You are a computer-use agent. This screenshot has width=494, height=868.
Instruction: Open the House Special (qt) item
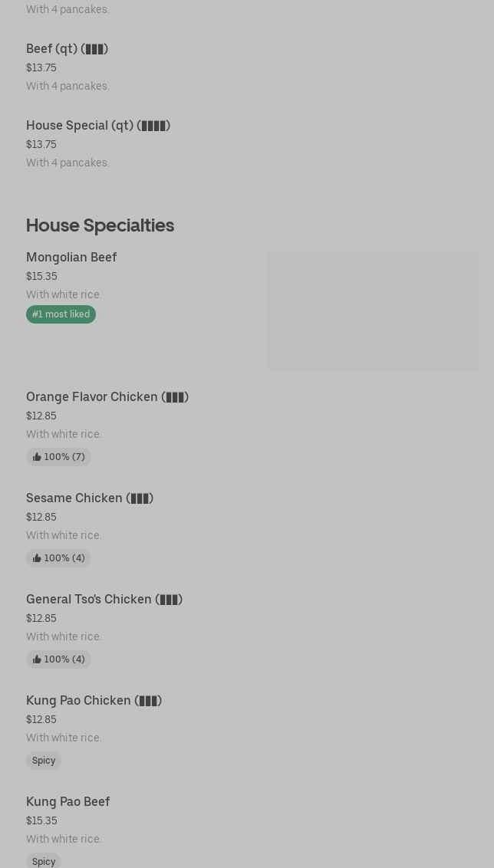[97, 126]
